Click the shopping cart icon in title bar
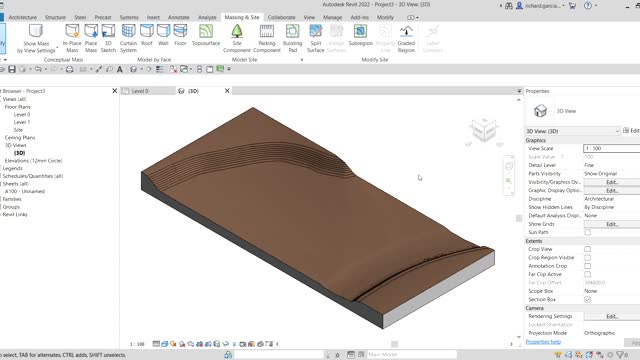This screenshot has height=360, width=640. click(x=572, y=6)
